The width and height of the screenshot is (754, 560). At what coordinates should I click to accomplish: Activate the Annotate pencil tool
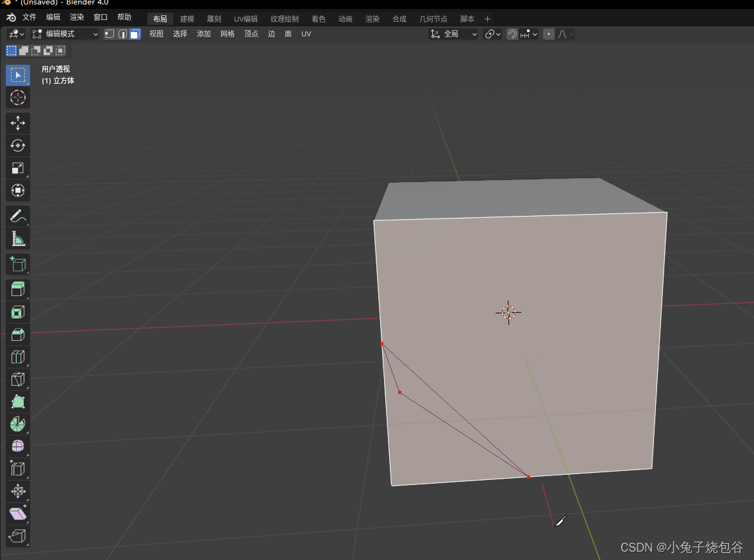18,217
